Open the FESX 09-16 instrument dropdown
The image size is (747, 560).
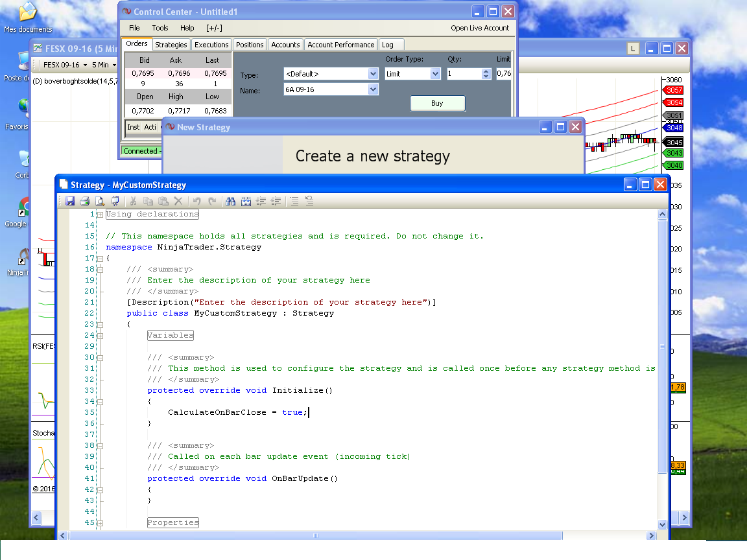(x=65, y=65)
